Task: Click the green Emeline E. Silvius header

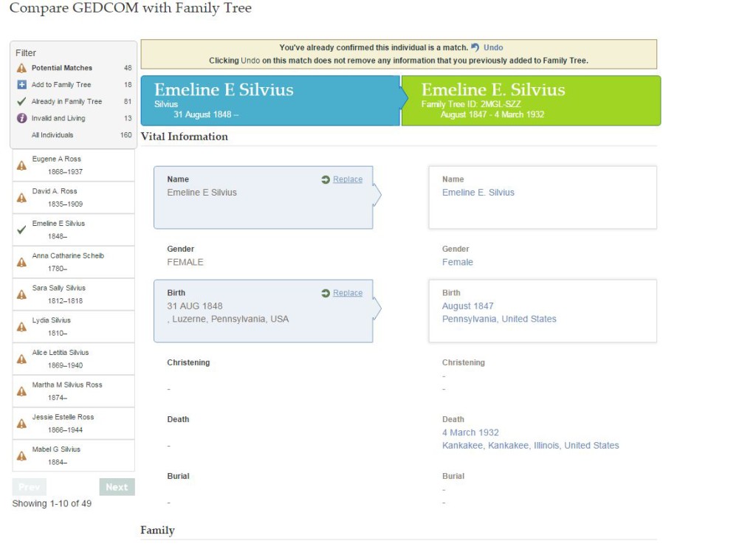Action: pos(531,100)
